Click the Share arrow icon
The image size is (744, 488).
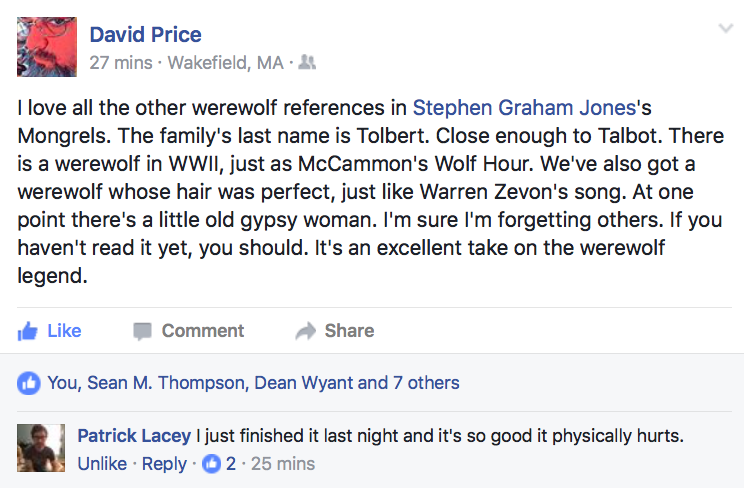pyautogui.click(x=305, y=331)
